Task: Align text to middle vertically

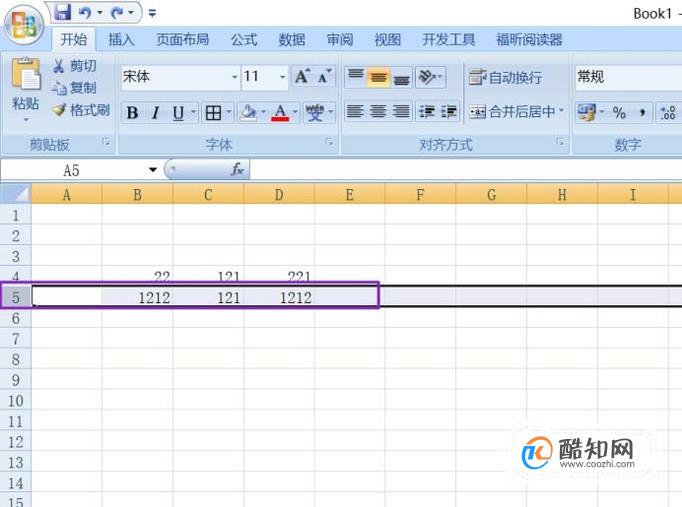Action: point(378,77)
